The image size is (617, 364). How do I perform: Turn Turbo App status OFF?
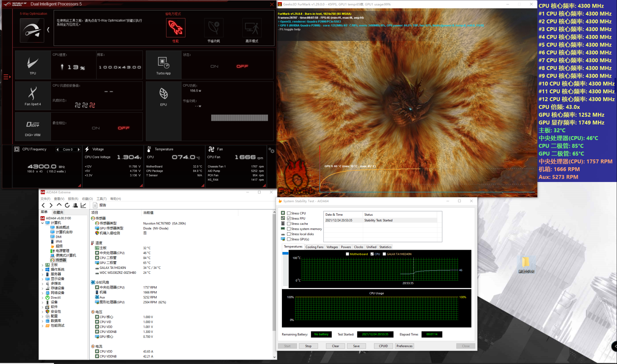point(242,66)
